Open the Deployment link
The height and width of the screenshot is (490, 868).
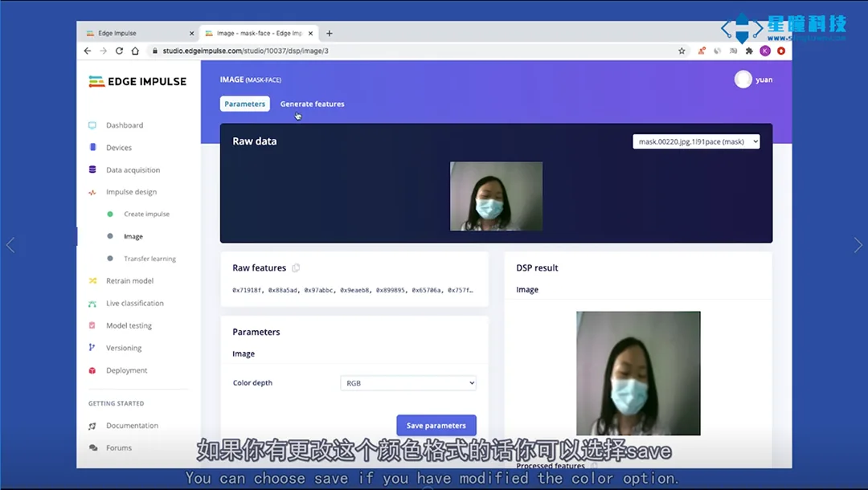(126, 370)
